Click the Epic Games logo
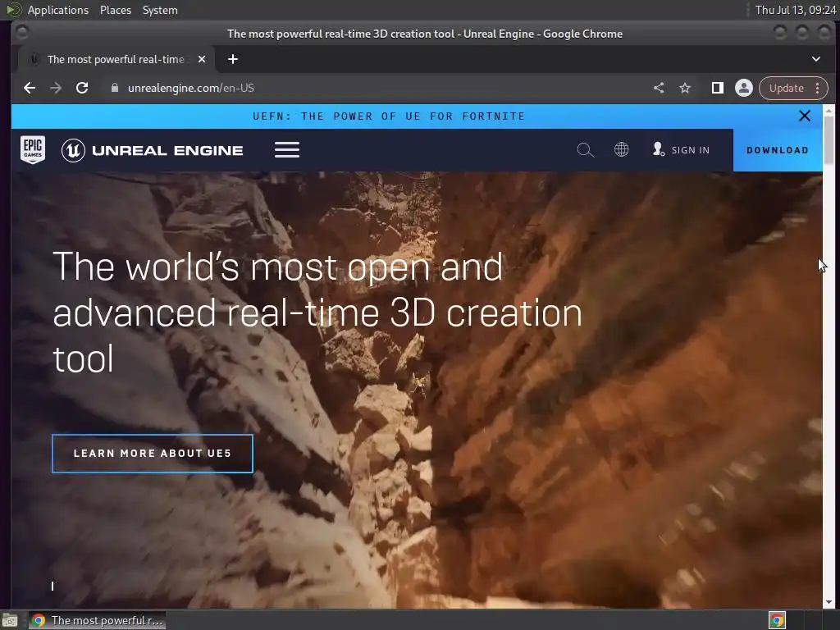Viewport: 840px width, 630px height. coord(33,149)
